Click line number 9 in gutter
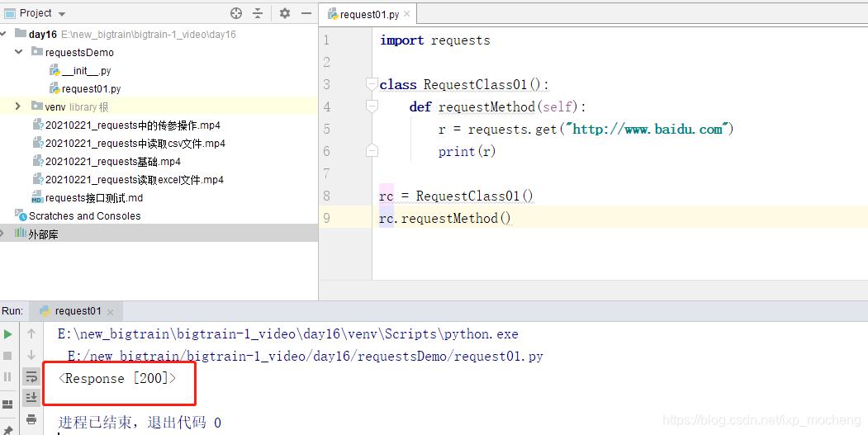The height and width of the screenshot is (435, 868). (326, 218)
